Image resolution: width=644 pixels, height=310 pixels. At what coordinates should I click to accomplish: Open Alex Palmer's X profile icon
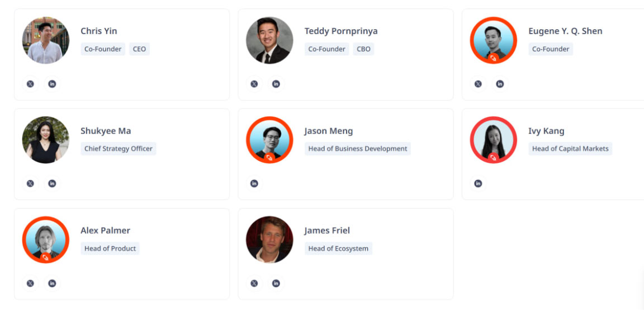pos(30,283)
